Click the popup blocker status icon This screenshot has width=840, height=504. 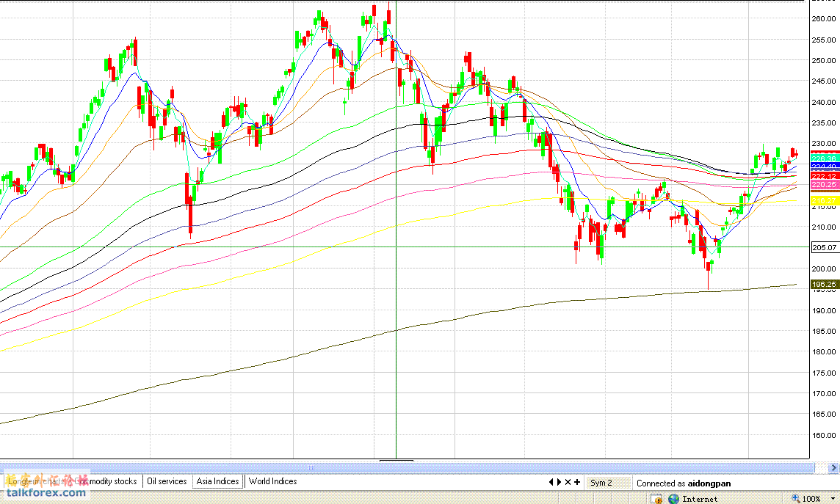pos(656,499)
